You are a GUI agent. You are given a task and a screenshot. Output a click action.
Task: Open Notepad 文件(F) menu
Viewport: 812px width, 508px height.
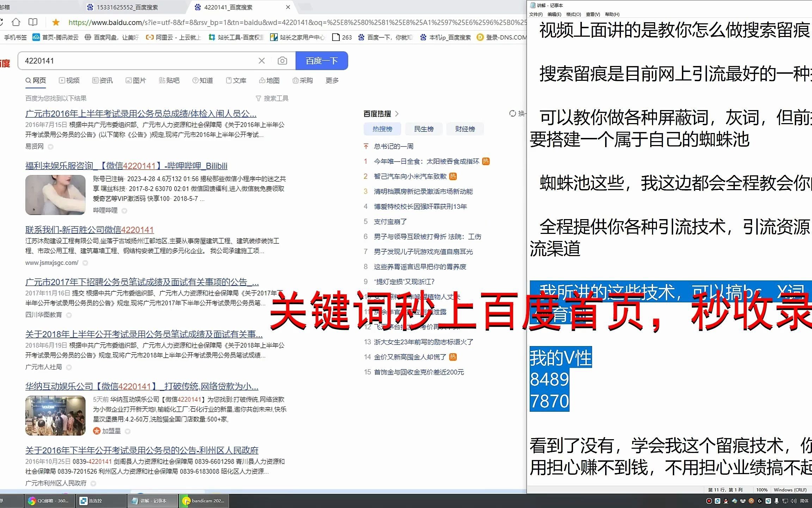pos(536,14)
